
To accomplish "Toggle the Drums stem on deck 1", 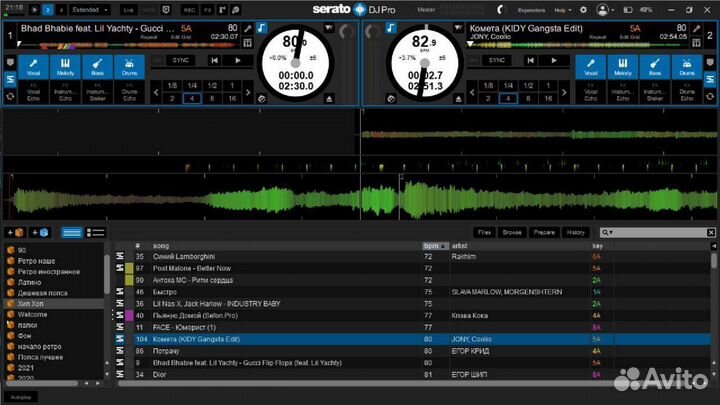I will point(129,67).
